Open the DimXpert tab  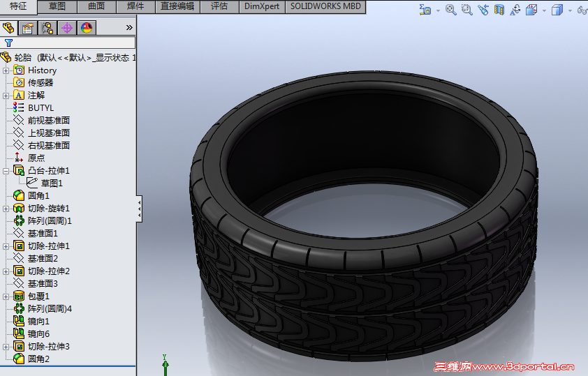pos(262,6)
